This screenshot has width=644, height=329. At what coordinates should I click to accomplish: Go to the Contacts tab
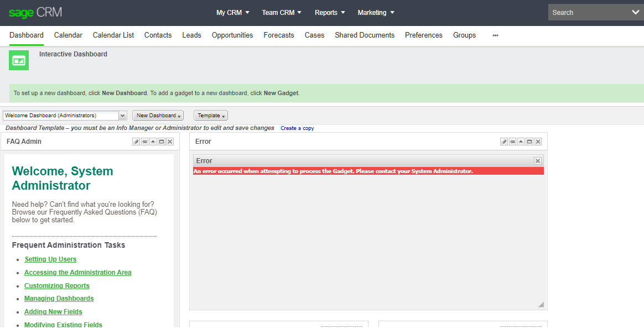158,35
